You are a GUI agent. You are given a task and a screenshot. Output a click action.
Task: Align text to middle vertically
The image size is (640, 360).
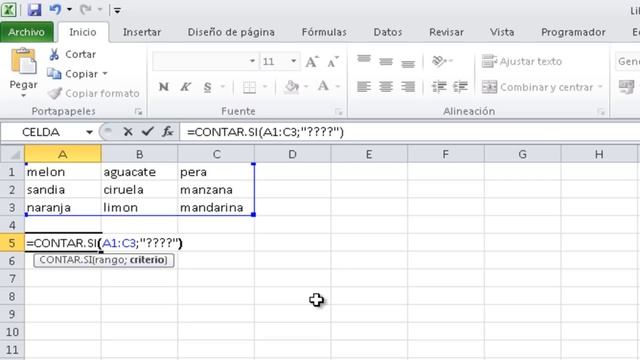[386, 61]
